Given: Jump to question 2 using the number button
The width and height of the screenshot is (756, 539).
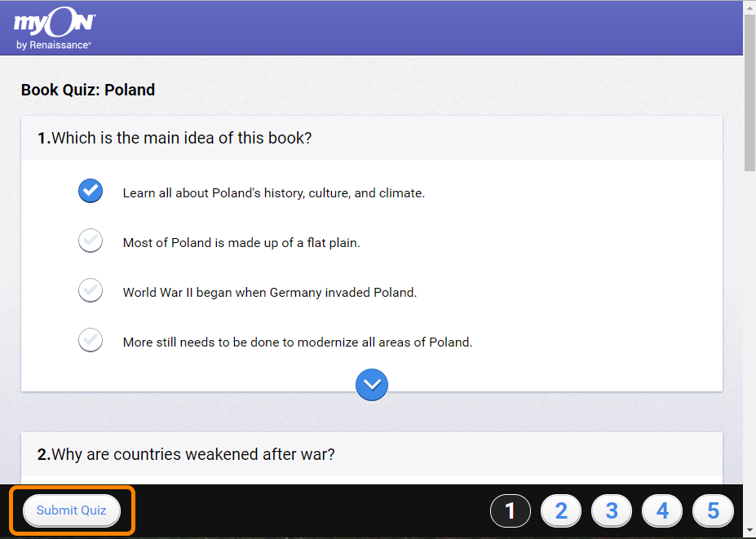Looking at the screenshot, I should pos(561,511).
